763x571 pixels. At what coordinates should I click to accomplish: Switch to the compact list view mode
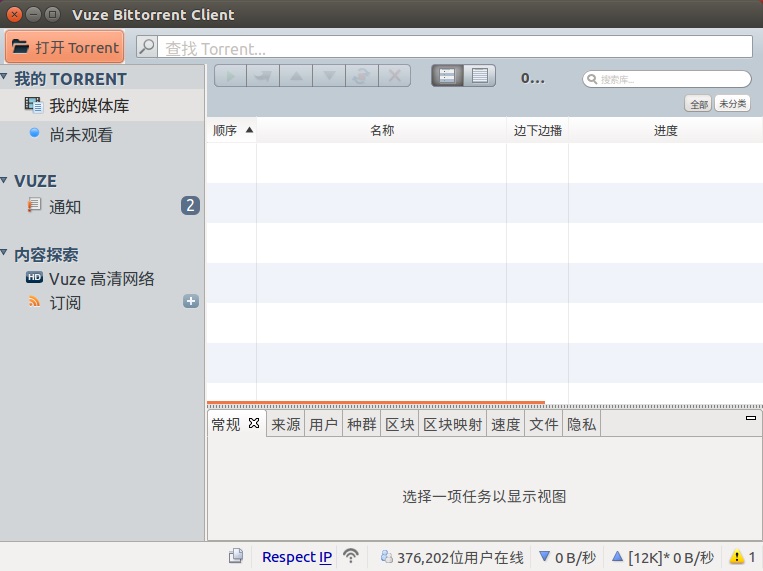click(x=480, y=76)
